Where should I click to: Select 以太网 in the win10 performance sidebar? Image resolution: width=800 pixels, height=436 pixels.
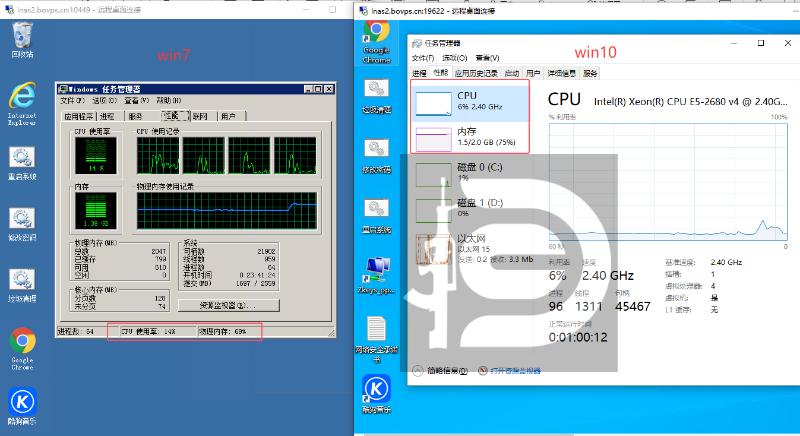point(470,248)
